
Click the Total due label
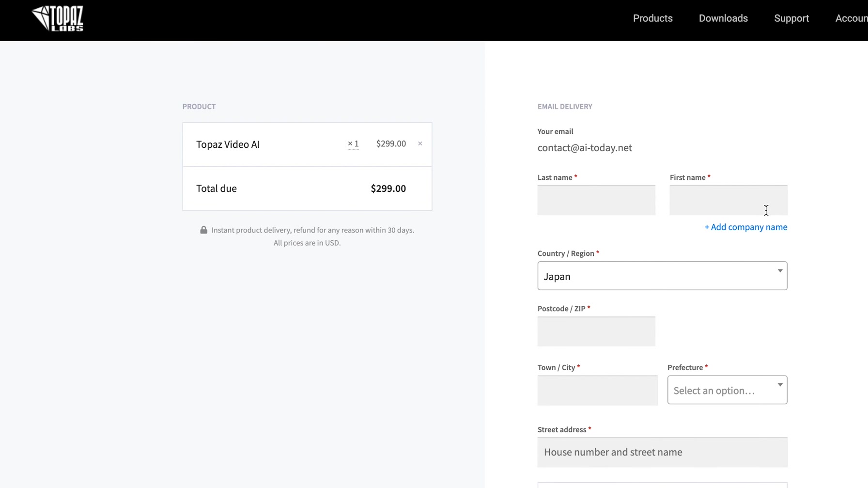tap(217, 189)
